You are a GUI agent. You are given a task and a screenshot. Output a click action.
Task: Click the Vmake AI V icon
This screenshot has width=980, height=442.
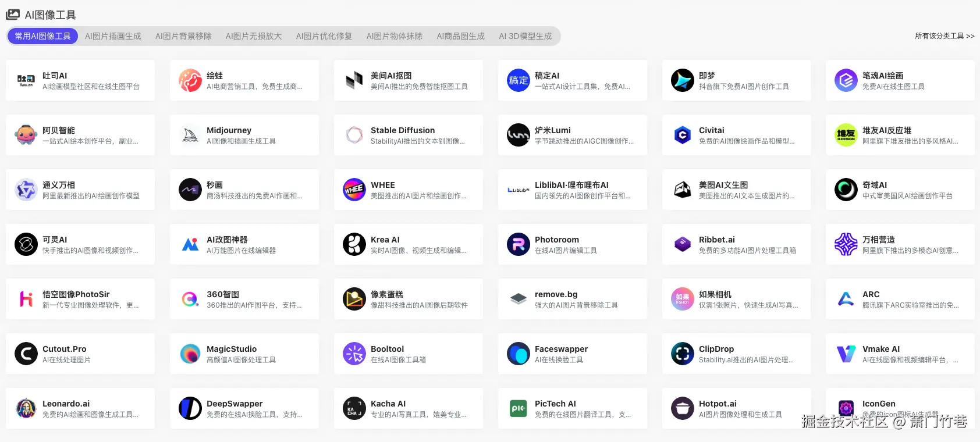tap(846, 354)
